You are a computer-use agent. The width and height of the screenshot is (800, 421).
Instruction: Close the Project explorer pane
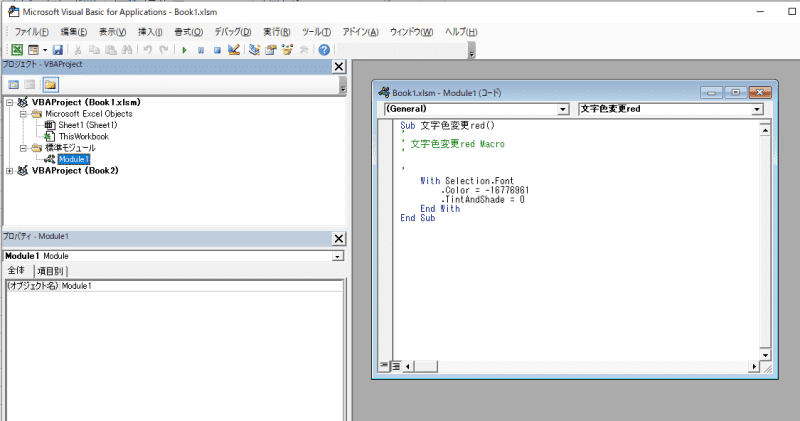pyautogui.click(x=339, y=66)
